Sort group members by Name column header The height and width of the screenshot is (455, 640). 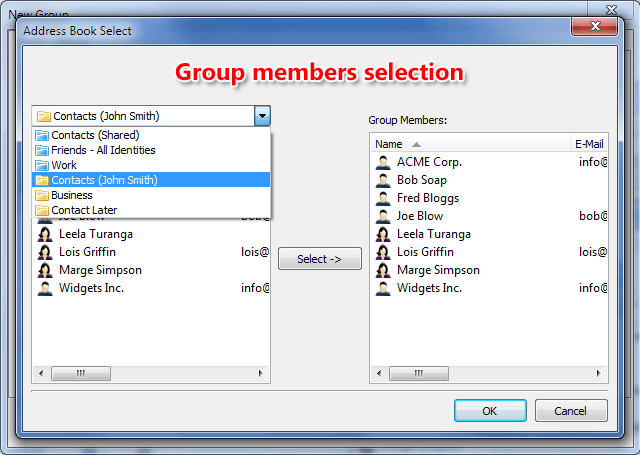coord(470,144)
